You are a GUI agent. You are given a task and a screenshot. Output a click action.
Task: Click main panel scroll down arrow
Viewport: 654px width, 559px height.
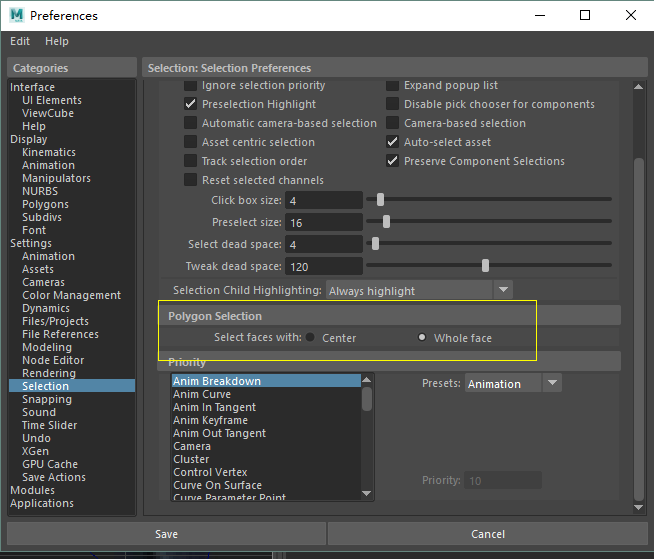[638, 507]
